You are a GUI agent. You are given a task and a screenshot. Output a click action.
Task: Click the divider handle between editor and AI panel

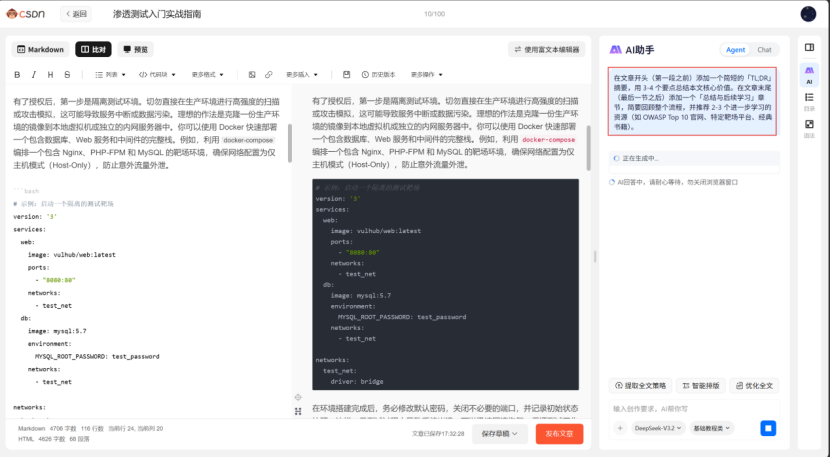click(x=594, y=256)
